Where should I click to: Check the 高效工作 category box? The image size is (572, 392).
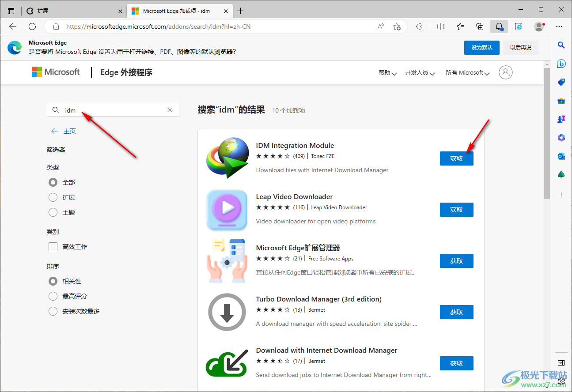(53, 247)
